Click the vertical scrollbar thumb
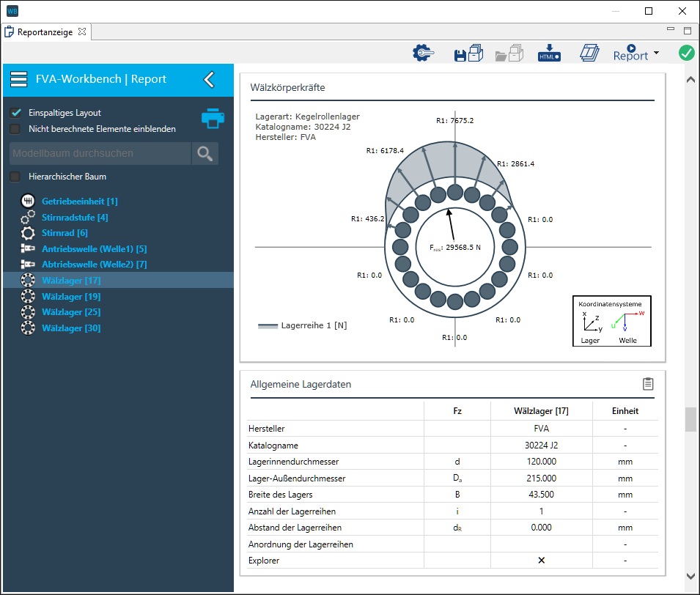700x595 pixels. pyautogui.click(x=690, y=419)
